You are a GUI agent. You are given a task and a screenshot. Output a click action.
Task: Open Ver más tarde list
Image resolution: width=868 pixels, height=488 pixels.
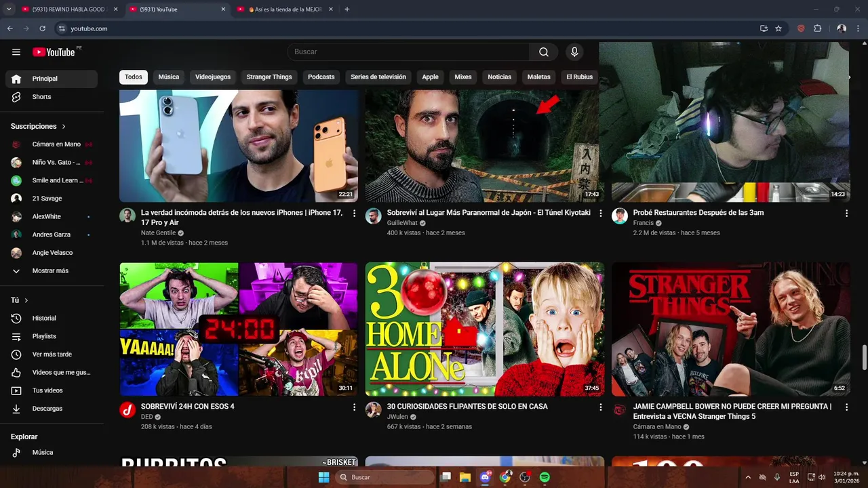point(52,354)
